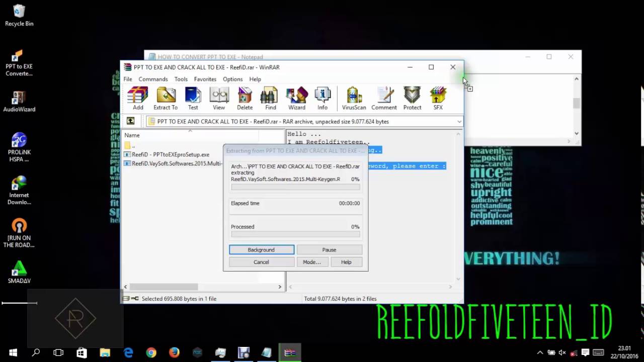Click the Add toolbar icon in WinRAR
This screenshot has width=644, height=362.
point(138,98)
